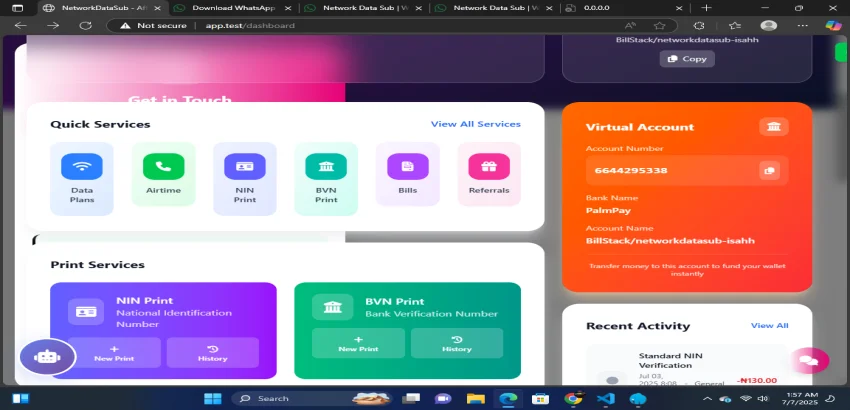Open the chatbot robot assistant icon

point(46,357)
